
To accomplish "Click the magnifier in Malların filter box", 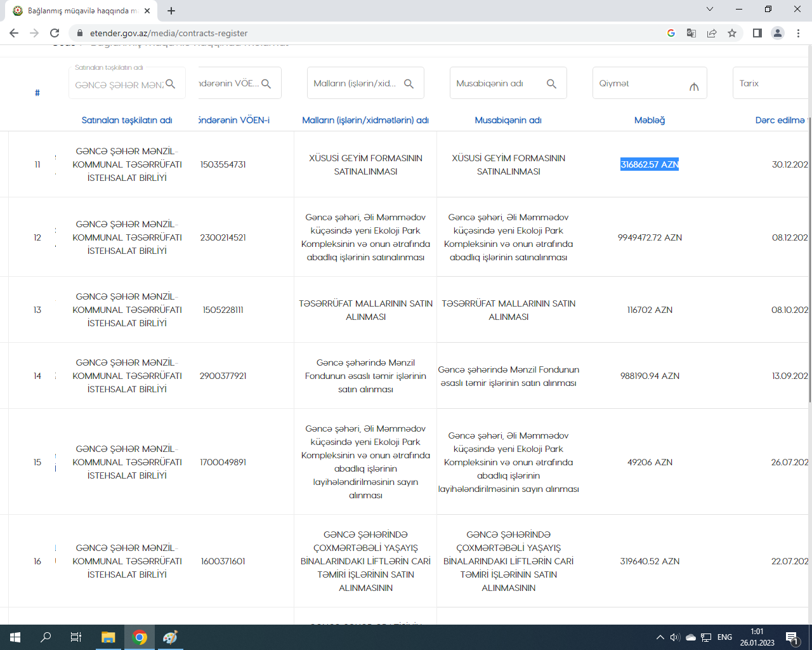I will pyautogui.click(x=409, y=84).
